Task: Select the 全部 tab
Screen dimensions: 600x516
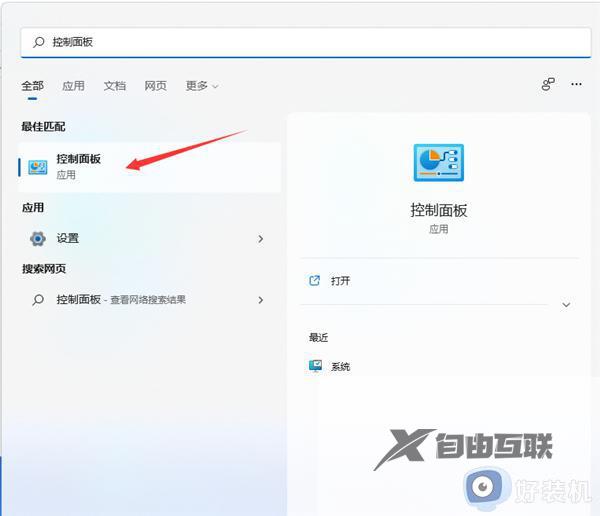Action: 33,86
